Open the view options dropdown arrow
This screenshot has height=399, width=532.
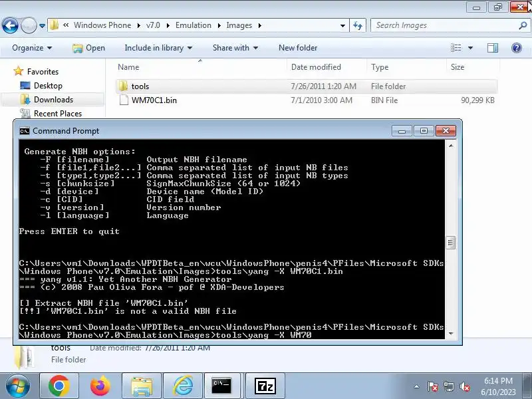470,48
